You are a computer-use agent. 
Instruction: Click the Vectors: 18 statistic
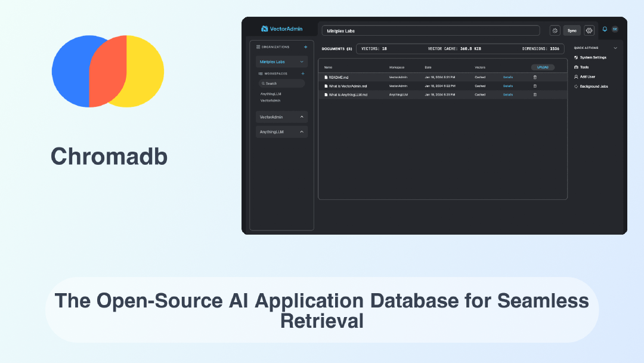click(x=374, y=48)
